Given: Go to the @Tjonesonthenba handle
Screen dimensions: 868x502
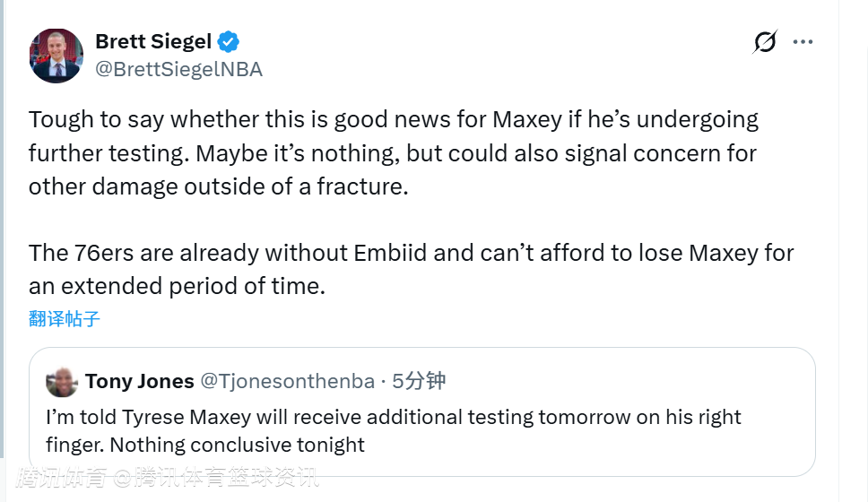Looking at the screenshot, I should coord(287,381).
